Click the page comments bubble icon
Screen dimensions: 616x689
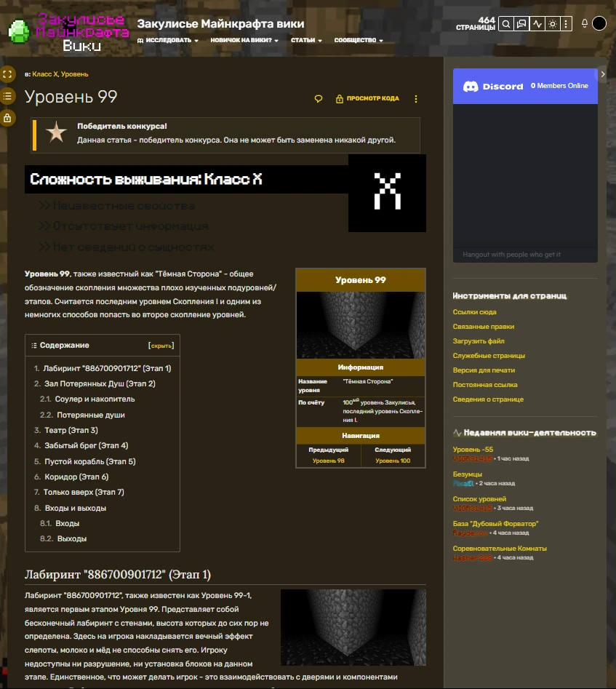[319, 98]
